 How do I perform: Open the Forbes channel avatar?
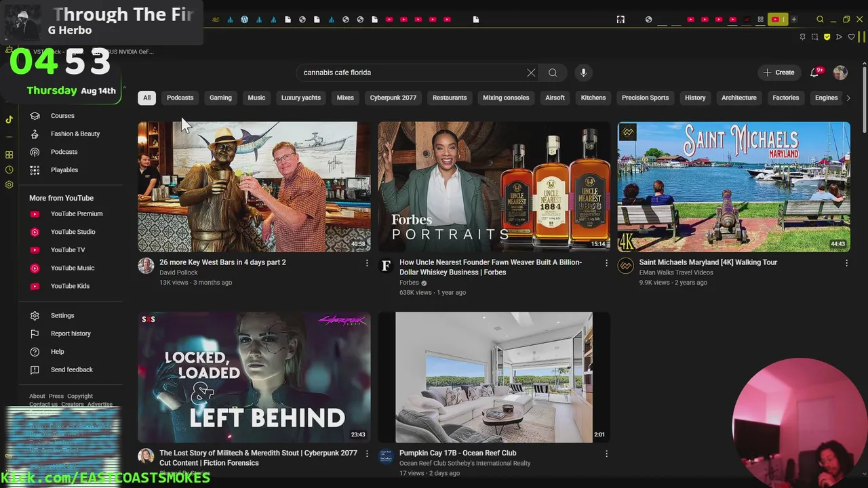coord(386,266)
